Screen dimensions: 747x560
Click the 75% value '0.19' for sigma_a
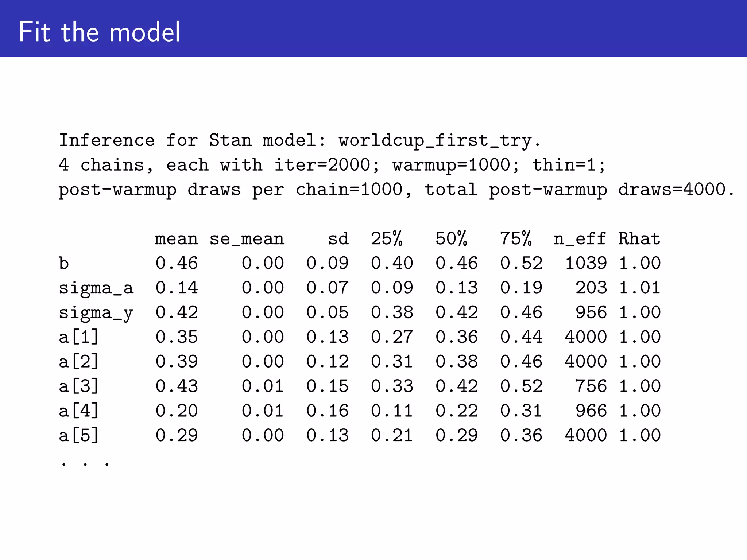point(521,288)
